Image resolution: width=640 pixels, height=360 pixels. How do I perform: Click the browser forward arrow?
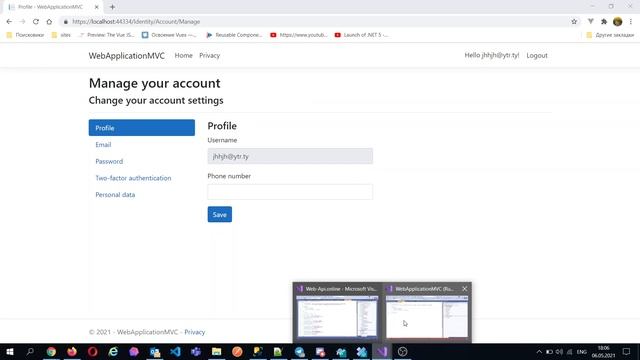click(22, 22)
